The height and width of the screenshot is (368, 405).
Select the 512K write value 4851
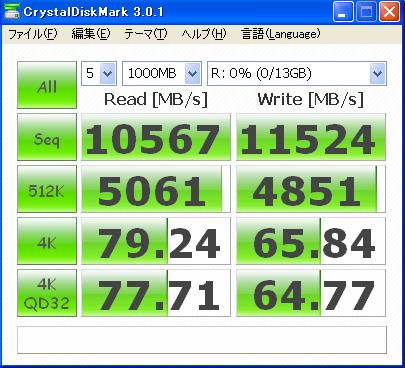click(x=311, y=189)
